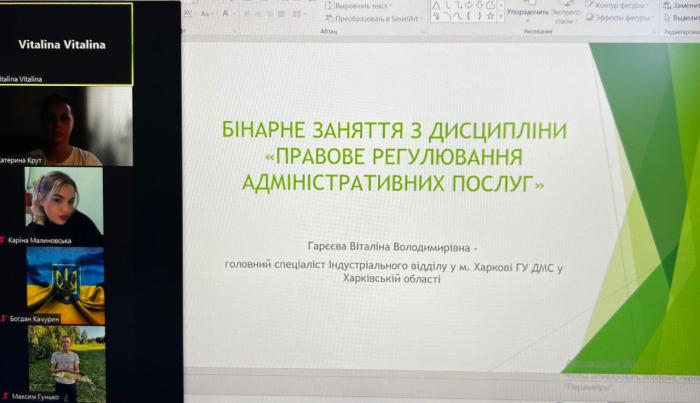Click the slide title БІНАРНЕ ЗАНЯТТЯ З ДИСЦИПЛІНИ
The height and width of the screenshot is (403, 700).
tap(395, 130)
